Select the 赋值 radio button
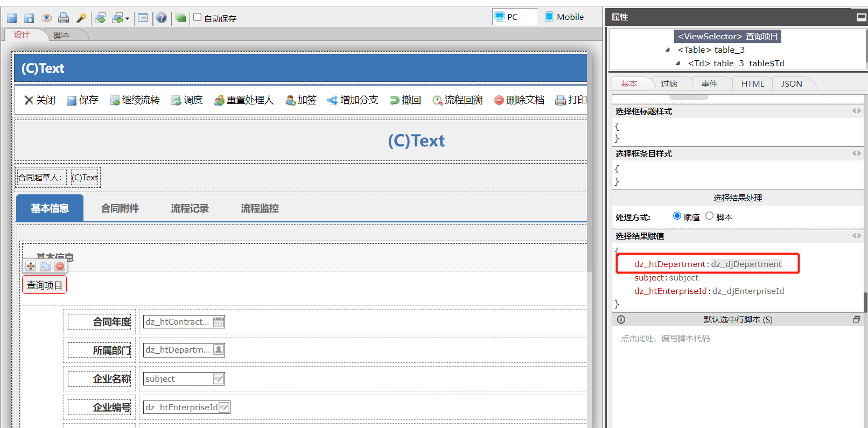This screenshot has height=428, width=868. [x=677, y=216]
